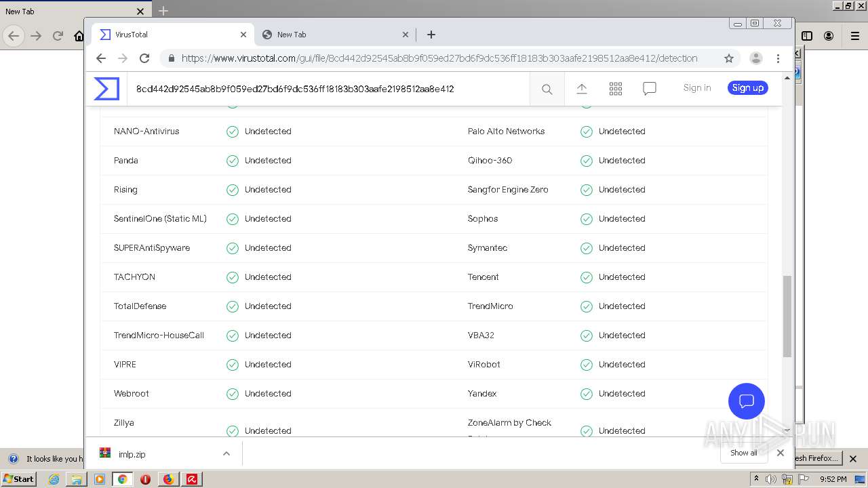The width and height of the screenshot is (868, 488).
Task: Click SUPERAntiSpyware engine name
Action: pos(152,248)
